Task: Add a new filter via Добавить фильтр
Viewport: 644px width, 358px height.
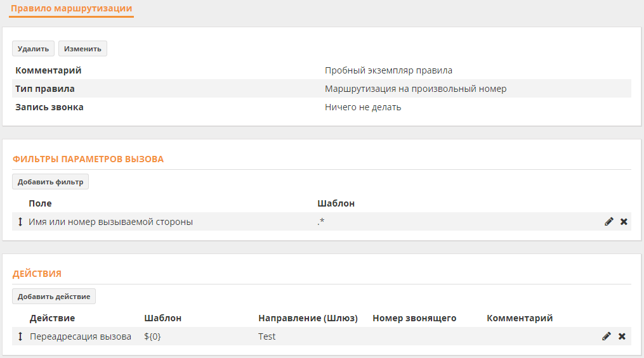Action: tap(51, 182)
